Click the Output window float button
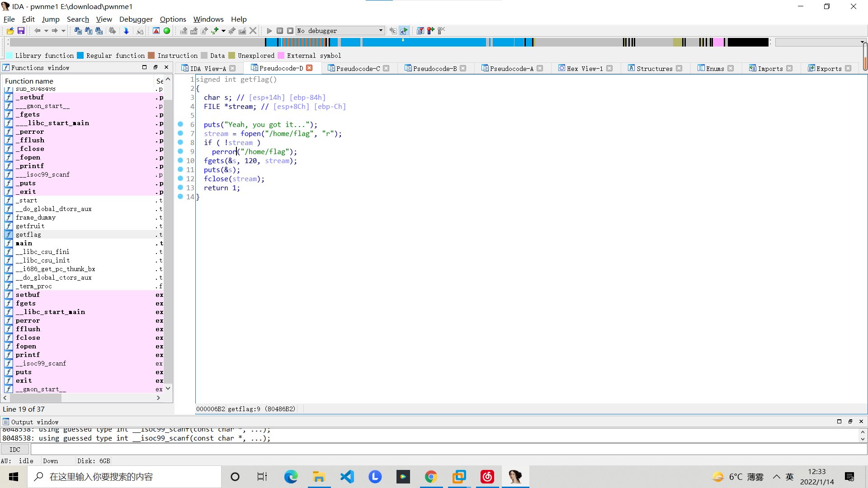The image size is (868, 488). click(x=850, y=421)
